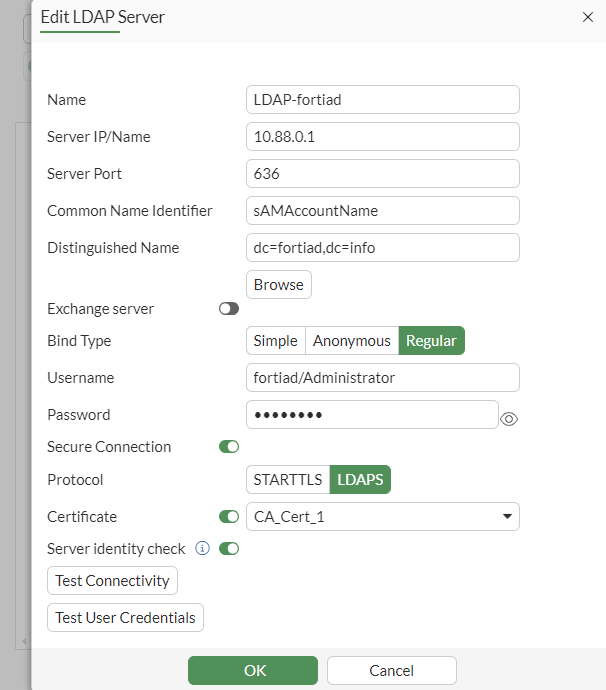Cancel editing the LDAP server
The width and height of the screenshot is (606, 690).
coord(391,670)
